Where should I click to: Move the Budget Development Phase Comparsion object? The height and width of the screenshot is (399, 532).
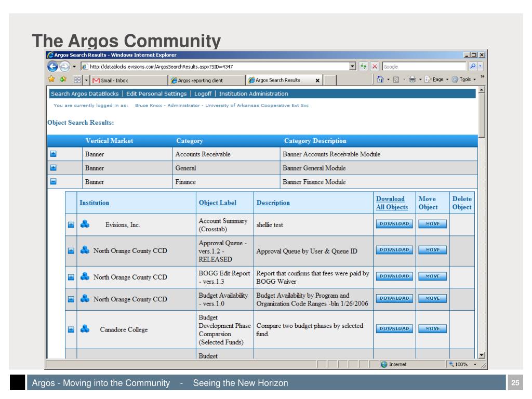(433, 328)
